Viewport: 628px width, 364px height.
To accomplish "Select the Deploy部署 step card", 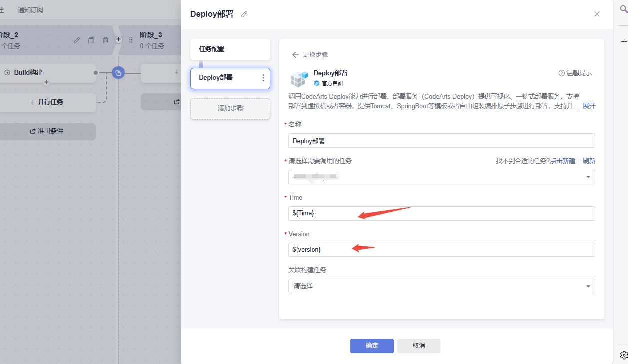I will (x=230, y=78).
